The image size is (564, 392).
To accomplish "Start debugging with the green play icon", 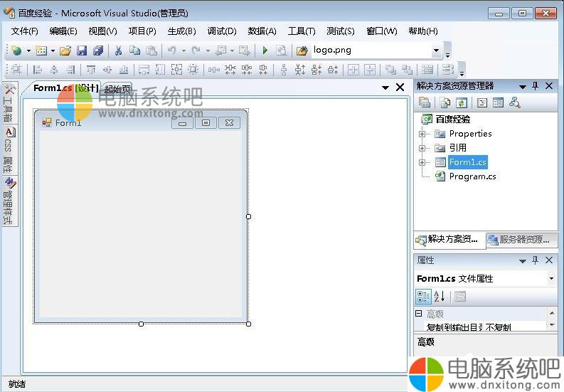I will click(265, 51).
